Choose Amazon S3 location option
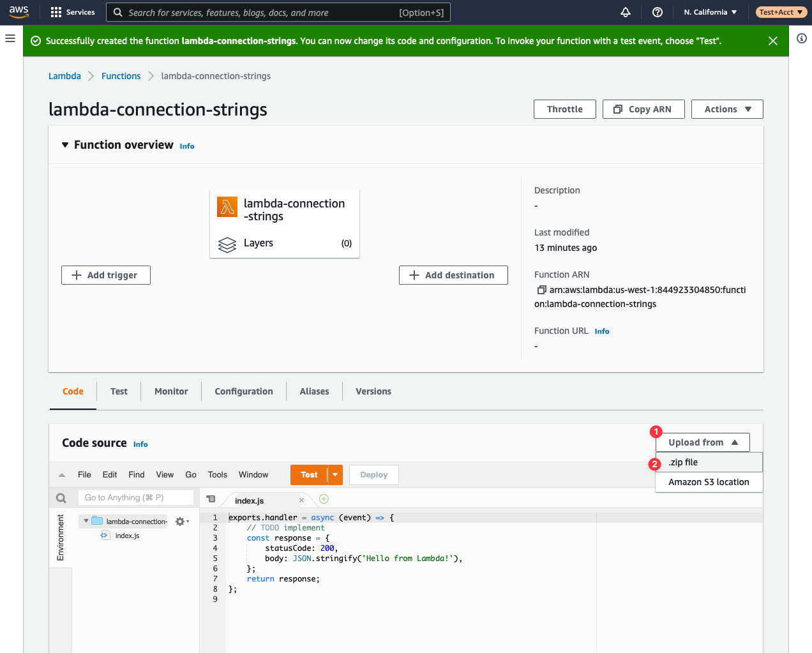This screenshot has height=653, width=812. 709,482
